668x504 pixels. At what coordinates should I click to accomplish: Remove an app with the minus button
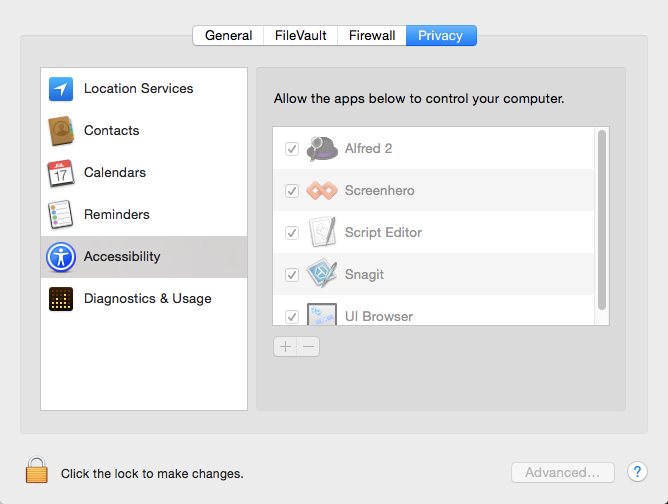click(308, 347)
